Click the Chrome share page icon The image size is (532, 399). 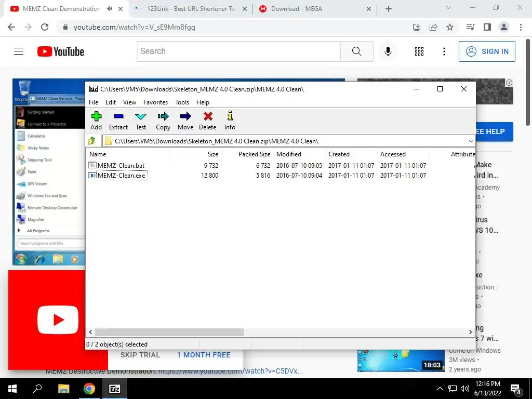(433, 27)
